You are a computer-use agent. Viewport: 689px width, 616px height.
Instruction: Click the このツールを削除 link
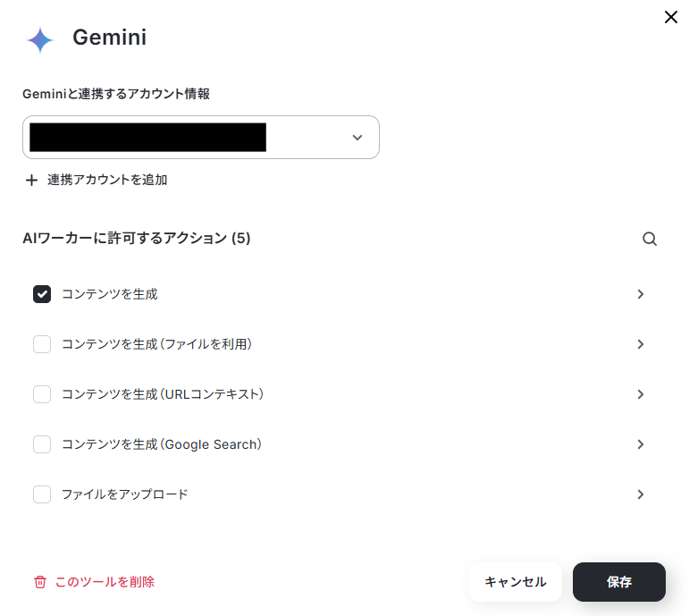105,582
